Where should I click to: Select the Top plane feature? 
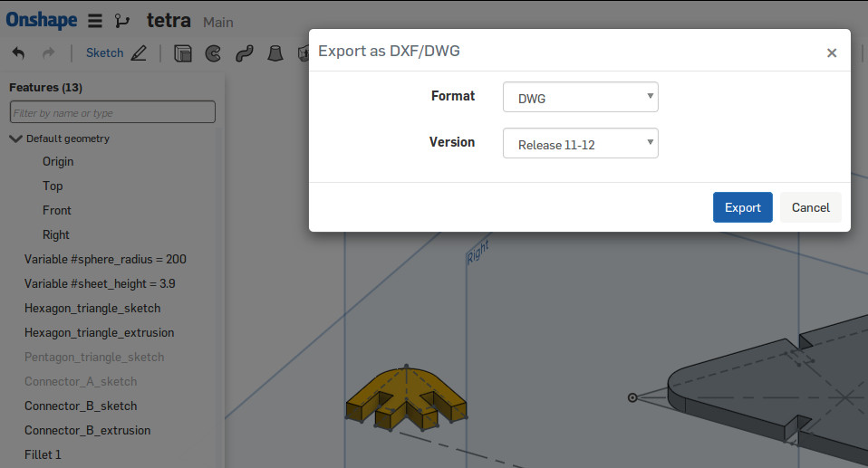coord(53,186)
